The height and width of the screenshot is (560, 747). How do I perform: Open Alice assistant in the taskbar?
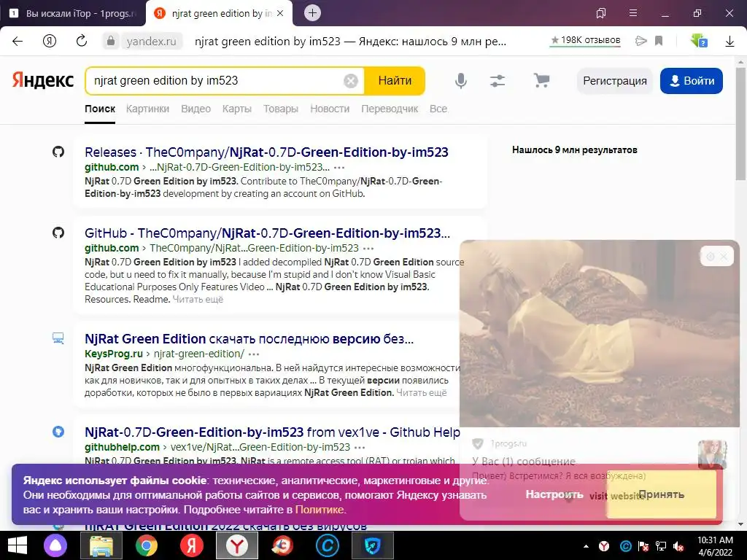click(55, 545)
